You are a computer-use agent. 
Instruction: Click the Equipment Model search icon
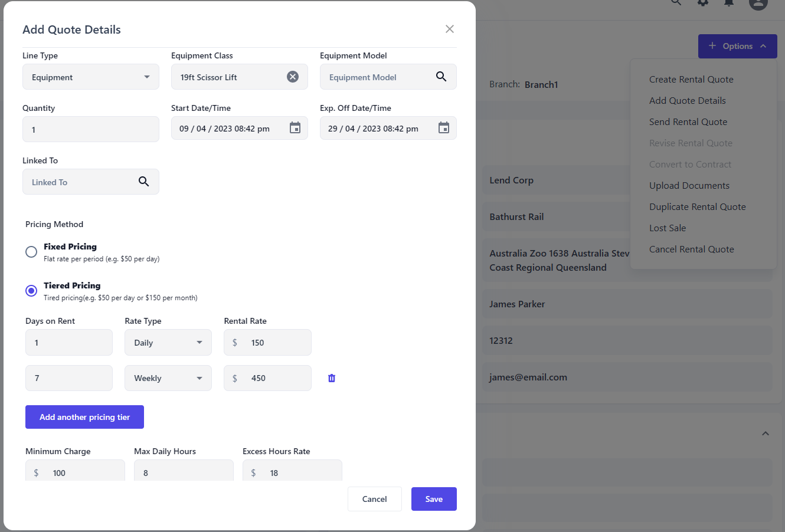coord(441,77)
